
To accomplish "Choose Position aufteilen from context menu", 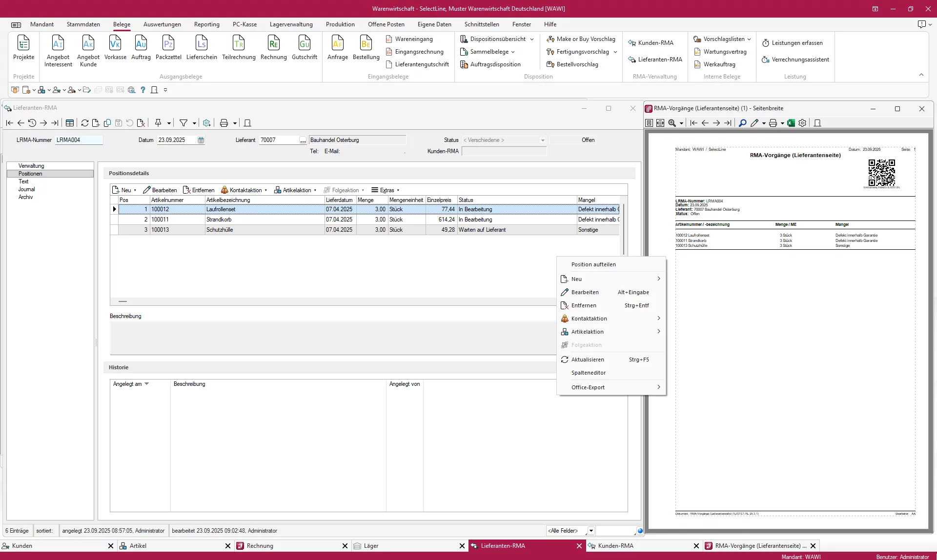I will click(593, 264).
